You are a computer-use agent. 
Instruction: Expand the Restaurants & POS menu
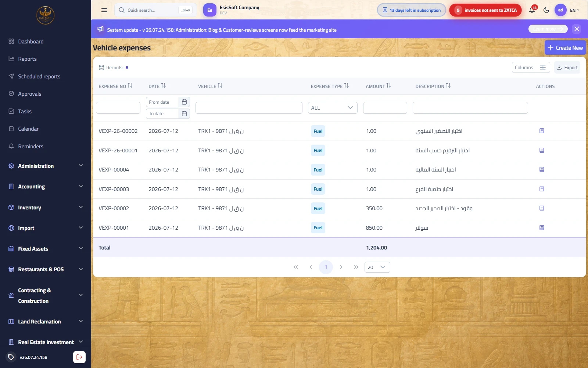click(x=46, y=269)
